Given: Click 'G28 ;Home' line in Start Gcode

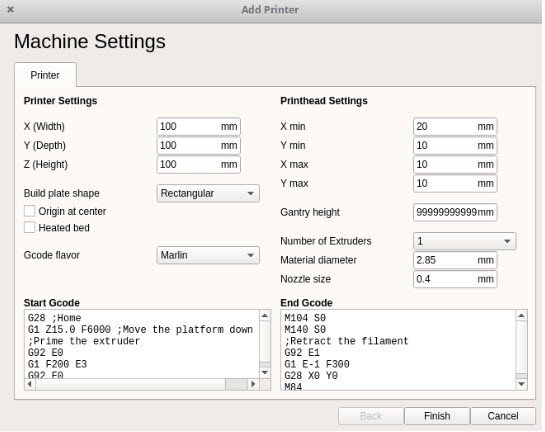Looking at the screenshot, I should pos(55,318).
